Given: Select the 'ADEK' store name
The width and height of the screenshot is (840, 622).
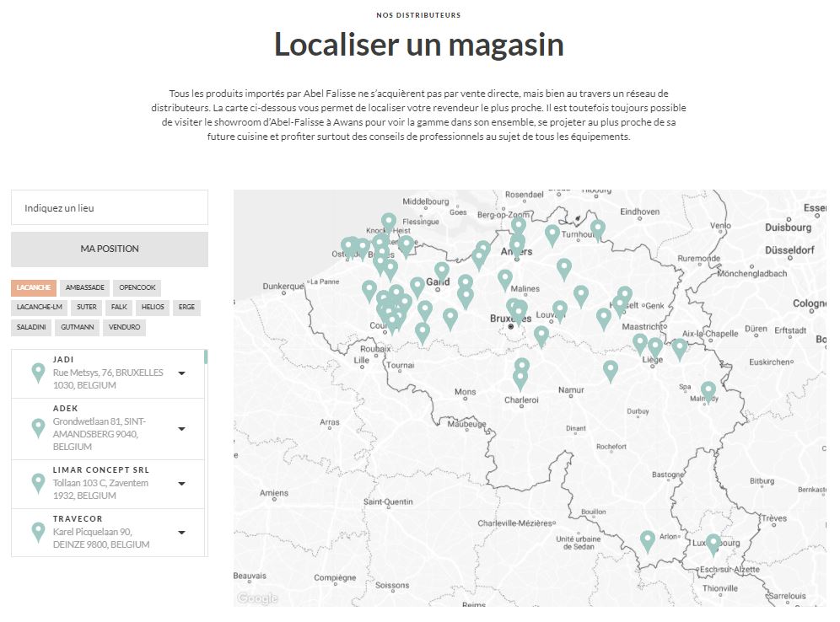Looking at the screenshot, I should [x=65, y=409].
